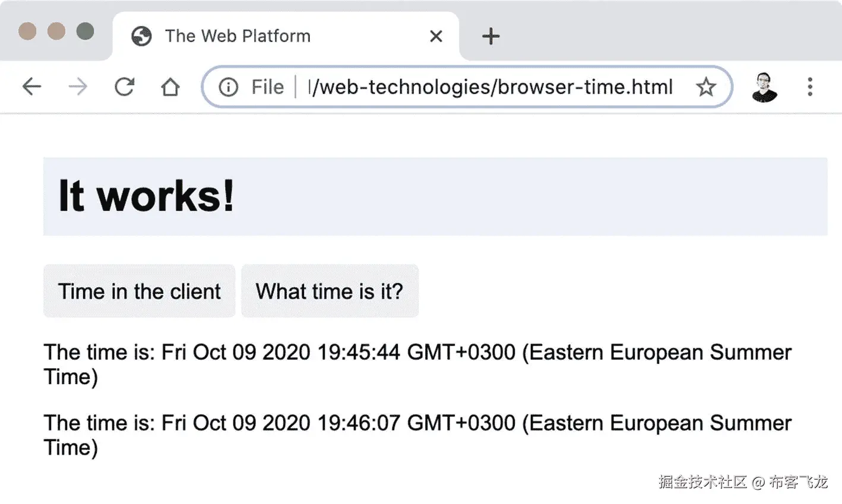Click the It works! heading
The width and height of the screenshot is (842, 504).
pyautogui.click(x=146, y=196)
